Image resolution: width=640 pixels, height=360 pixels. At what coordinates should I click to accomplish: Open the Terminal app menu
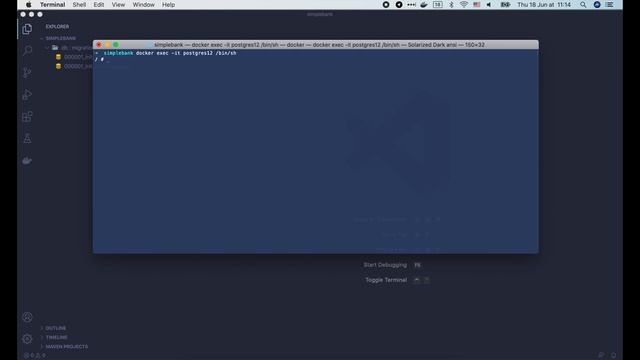pyautogui.click(x=52, y=5)
